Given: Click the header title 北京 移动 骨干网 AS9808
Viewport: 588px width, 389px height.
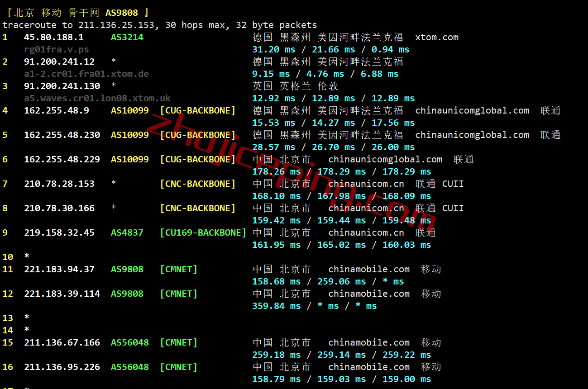Looking at the screenshot, I should point(76,13).
